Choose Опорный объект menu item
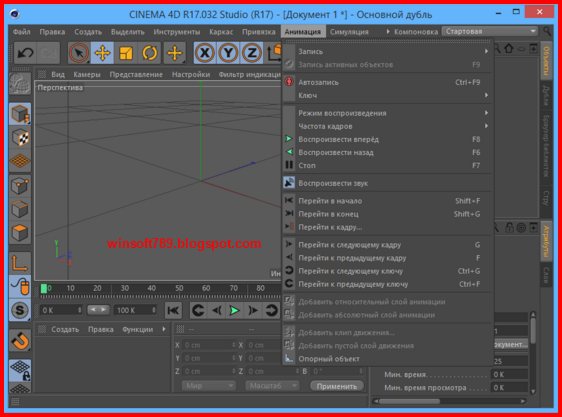The width and height of the screenshot is (562, 417). pyautogui.click(x=388, y=359)
